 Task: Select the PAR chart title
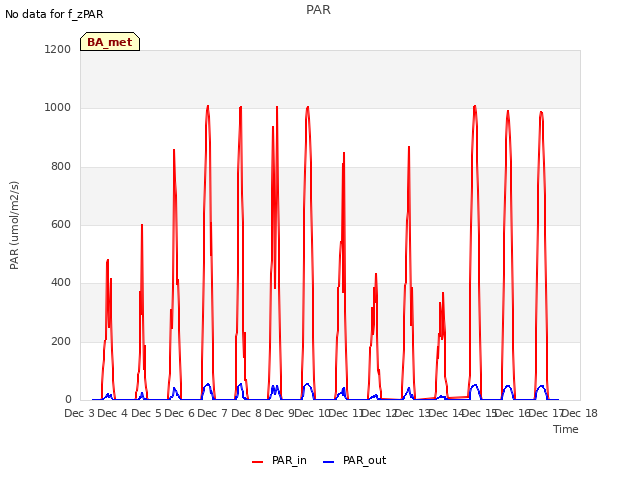(x=318, y=10)
